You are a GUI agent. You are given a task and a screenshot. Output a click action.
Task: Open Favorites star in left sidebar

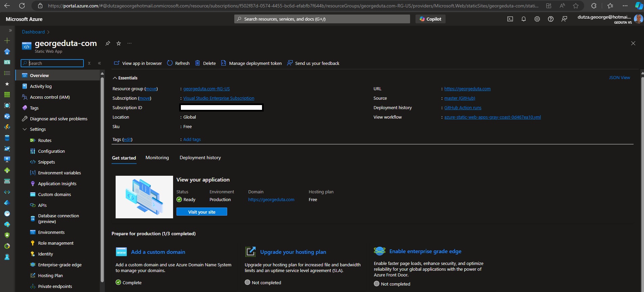[x=7, y=84]
